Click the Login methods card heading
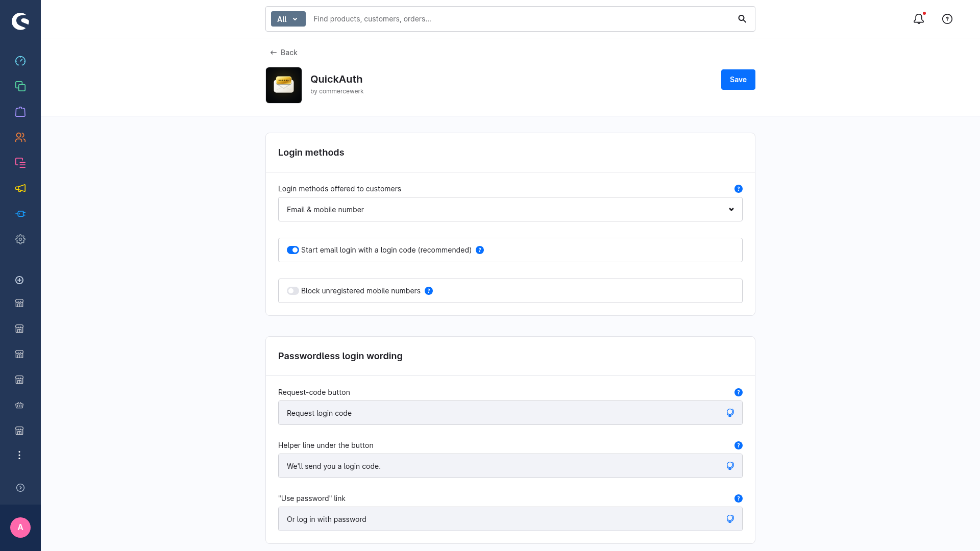 (x=311, y=153)
